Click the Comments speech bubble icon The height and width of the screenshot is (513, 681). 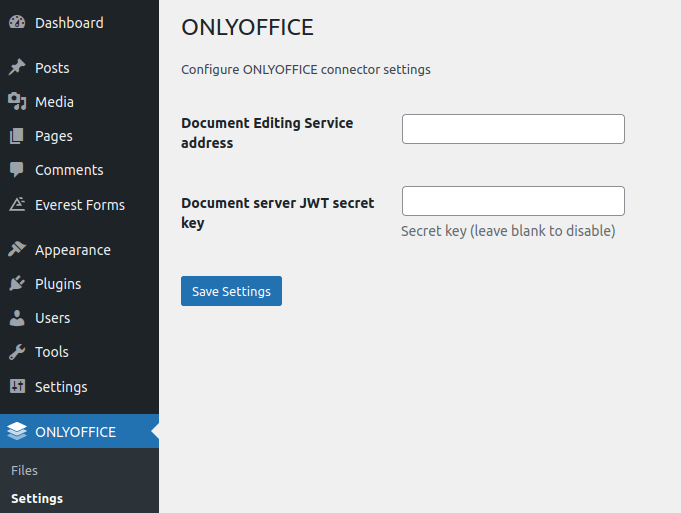[x=17, y=170]
